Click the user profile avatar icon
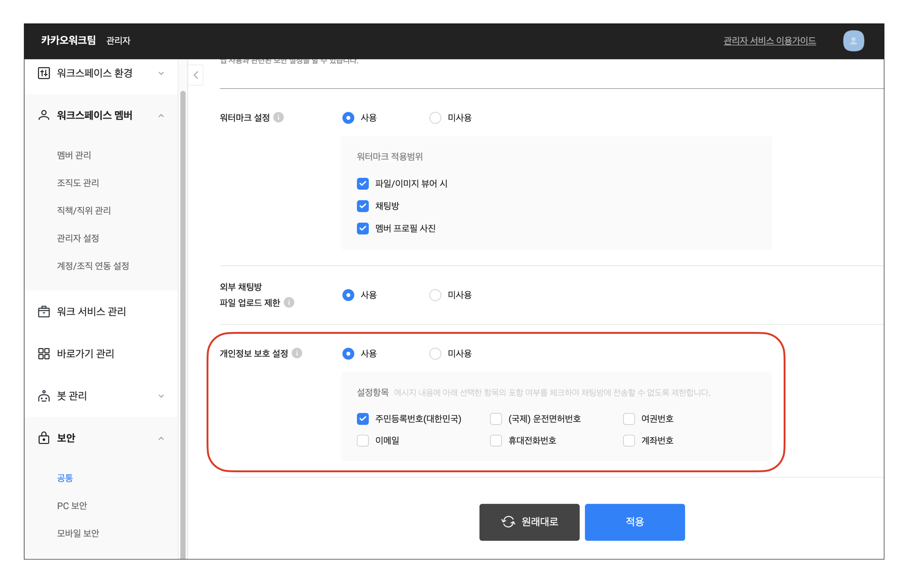This screenshot has width=905, height=588. pyautogui.click(x=853, y=41)
